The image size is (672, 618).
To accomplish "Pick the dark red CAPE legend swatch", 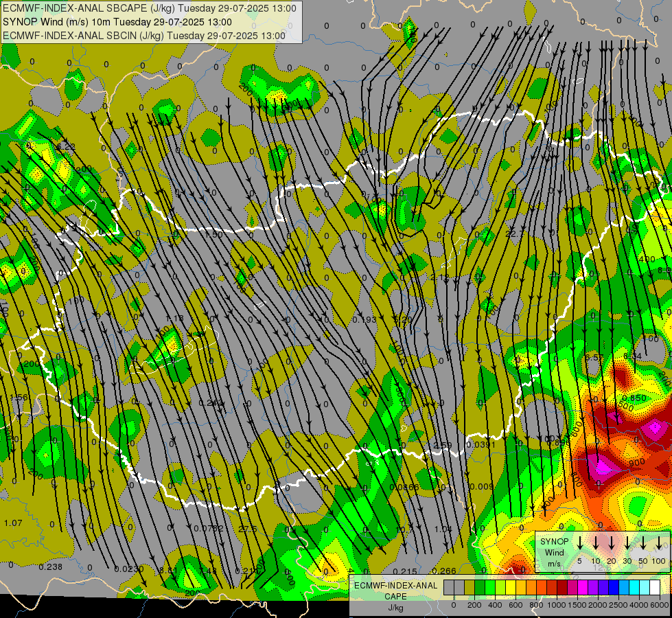I will coord(562,587).
